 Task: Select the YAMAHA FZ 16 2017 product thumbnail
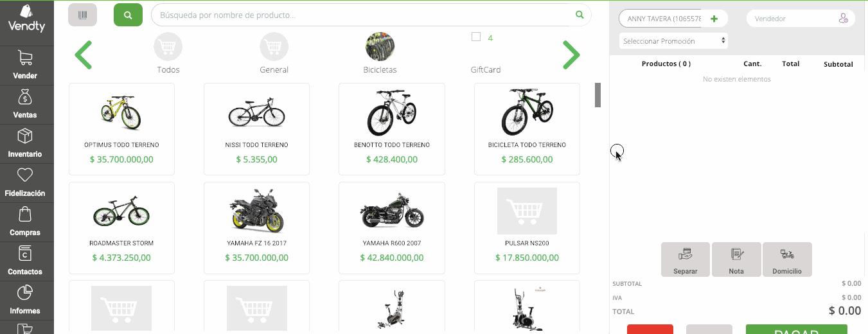tap(256, 211)
